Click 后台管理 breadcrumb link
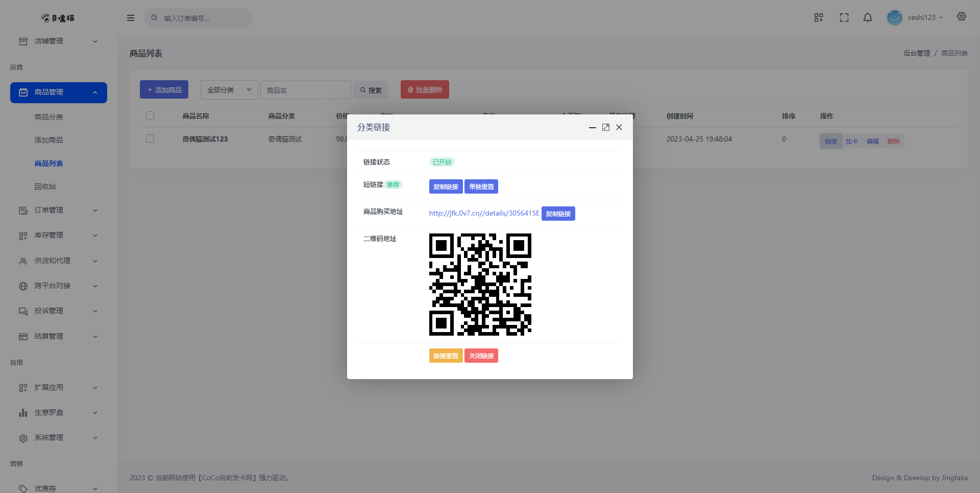 pyautogui.click(x=917, y=53)
